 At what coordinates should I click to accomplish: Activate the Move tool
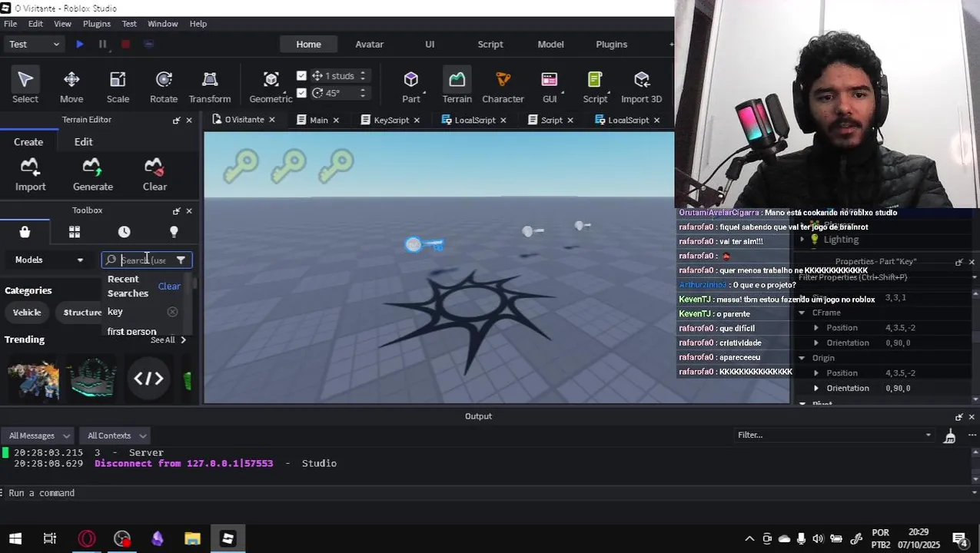[x=71, y=86]
